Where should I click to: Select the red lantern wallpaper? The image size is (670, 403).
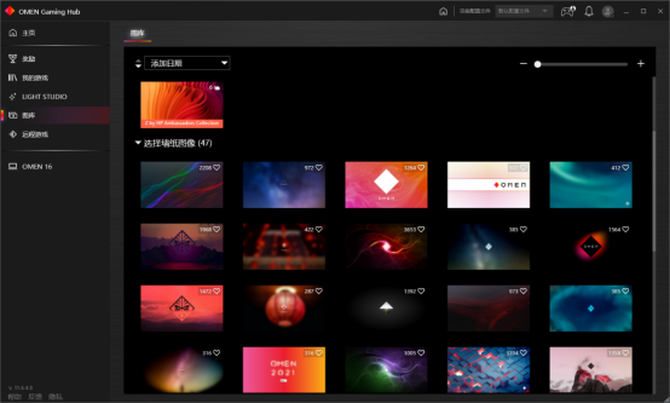(284, 308)
